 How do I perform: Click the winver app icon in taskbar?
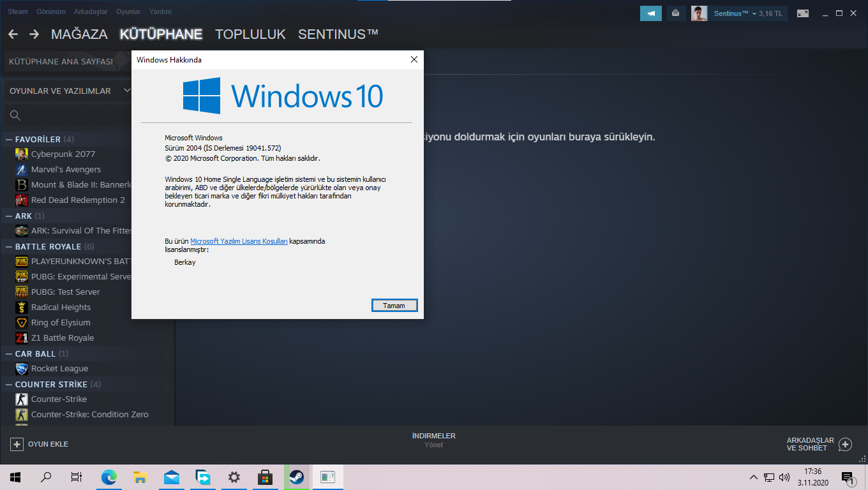(x=328, y=477)
